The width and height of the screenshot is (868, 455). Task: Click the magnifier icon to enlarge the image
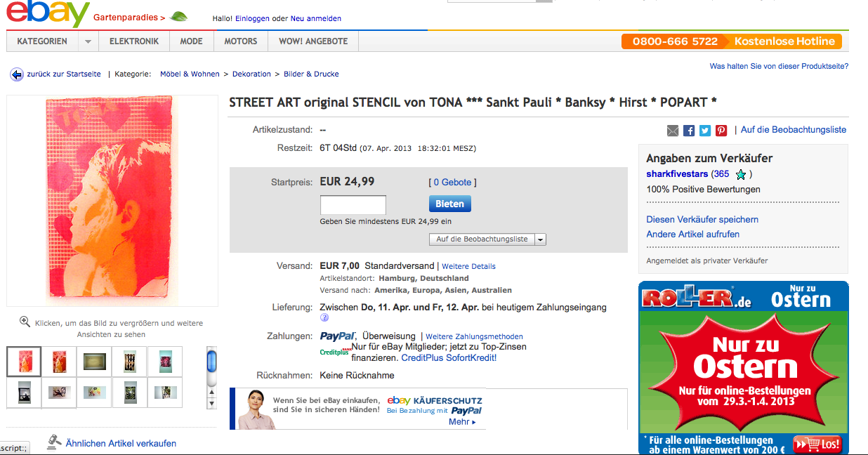click(x=25, y=322)
